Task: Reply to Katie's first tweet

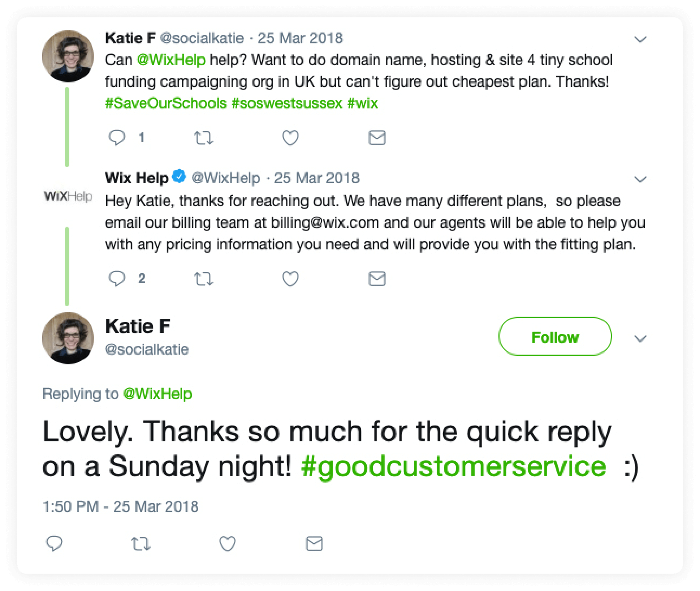Action: (117, 138)
